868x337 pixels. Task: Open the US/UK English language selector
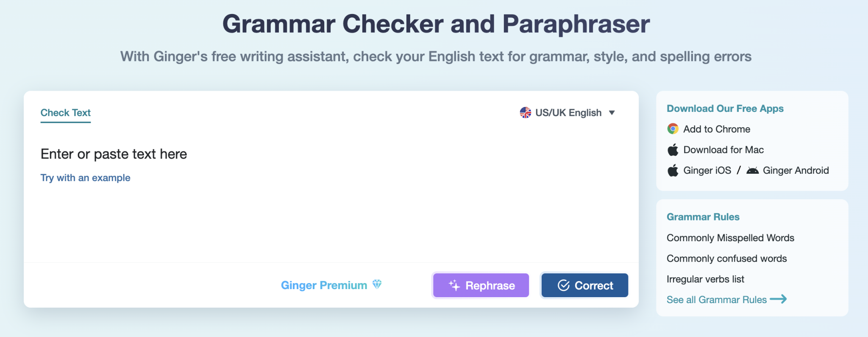tap(568, 113)
